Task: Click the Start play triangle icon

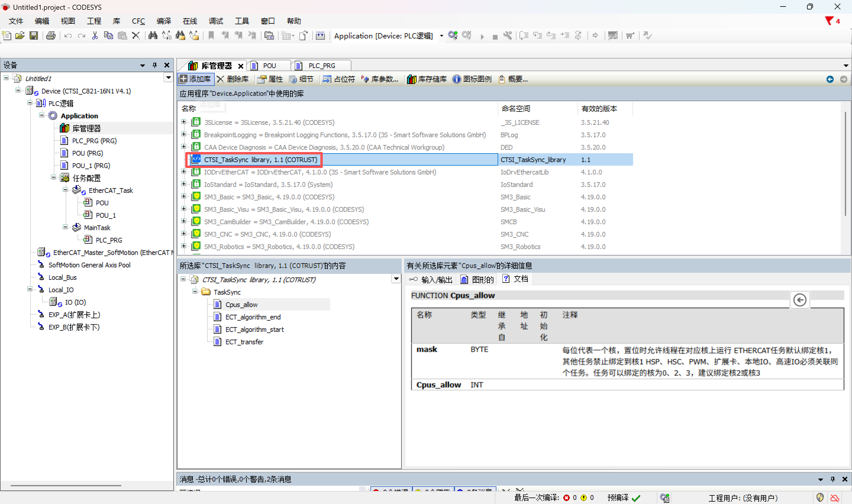Action: tap(482, 36)
